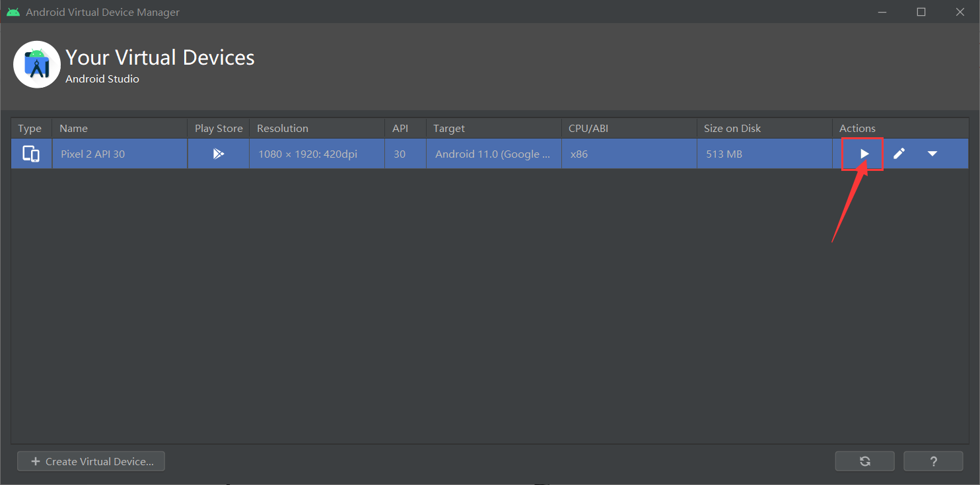Click the Play Store icon for Pixel 2
The height and width of the screenshot is (485, 980).
tap(218, 153)
